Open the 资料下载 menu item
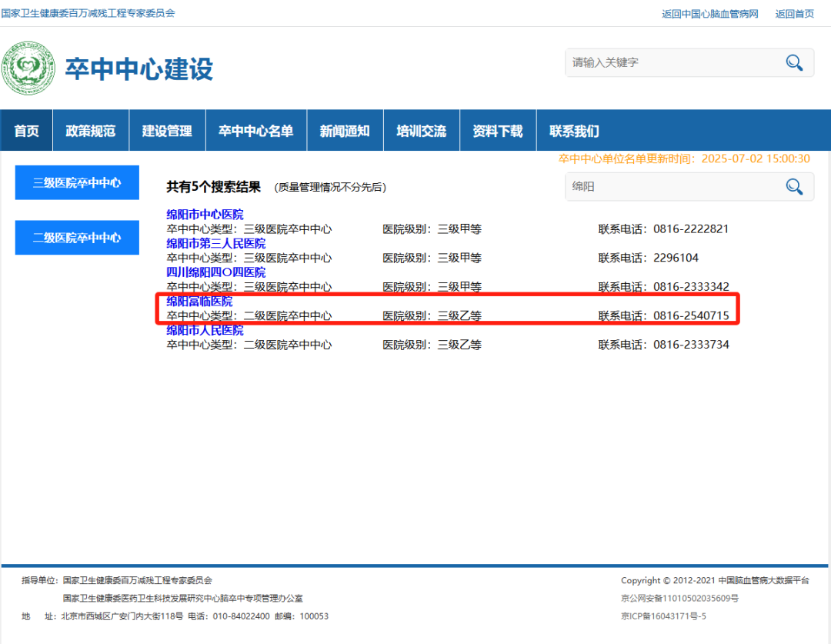This screenshot has width=831, height=644. (x=498, y=130)
